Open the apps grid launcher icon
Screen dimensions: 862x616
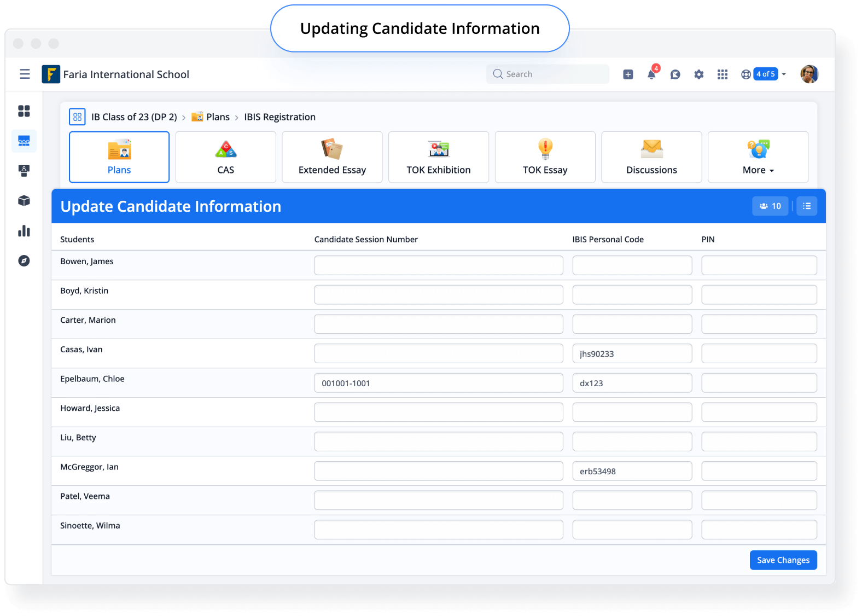(x=723, y=74)
